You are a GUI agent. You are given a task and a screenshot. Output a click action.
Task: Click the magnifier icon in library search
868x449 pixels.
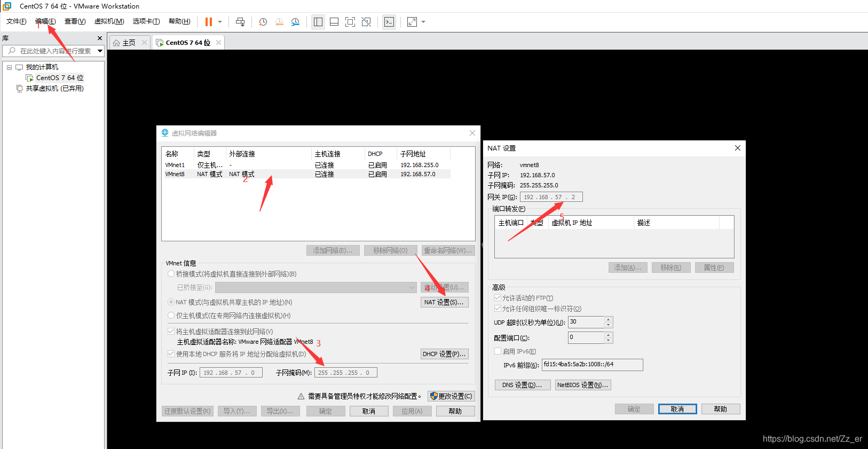pyautogui.click(x=12, y=51)
